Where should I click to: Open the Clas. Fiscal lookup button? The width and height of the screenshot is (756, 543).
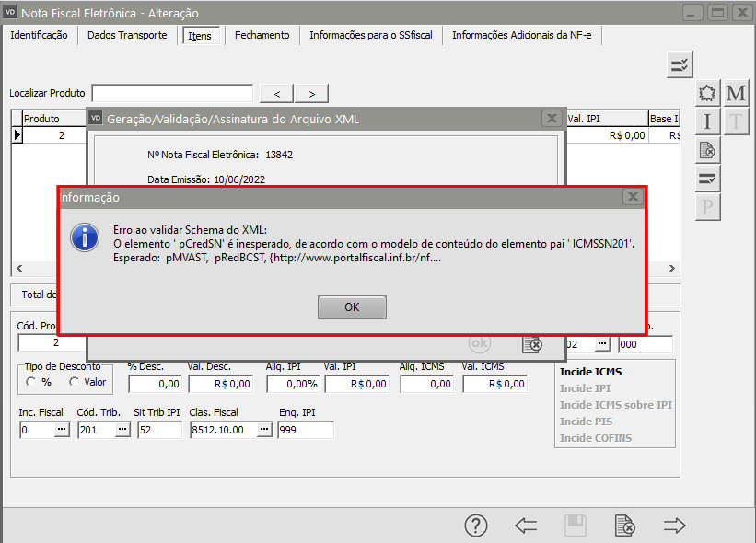click(x=264, y=430)
